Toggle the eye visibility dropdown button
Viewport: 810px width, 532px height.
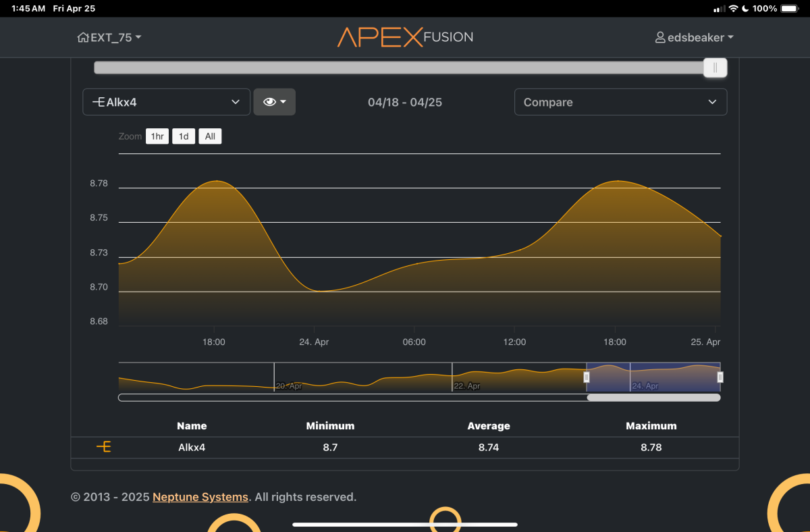point(275,102)
